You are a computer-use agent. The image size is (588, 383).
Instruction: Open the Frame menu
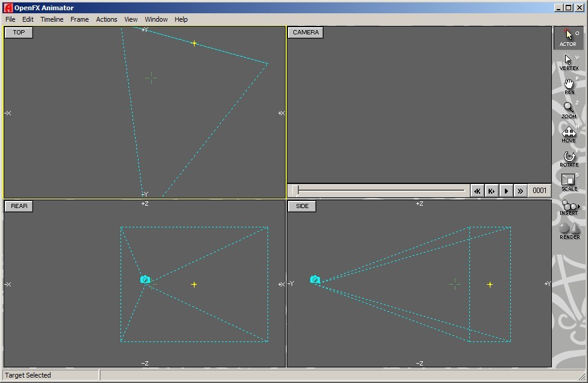(x=80, y=19)
